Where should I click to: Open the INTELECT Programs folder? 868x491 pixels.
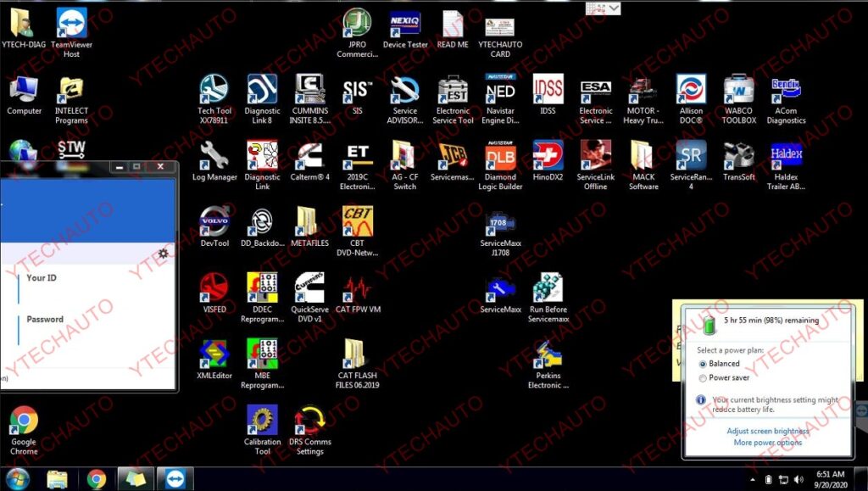[71, 99]
